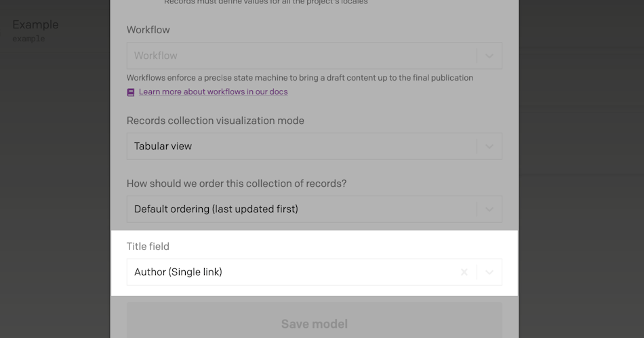The width and height of the screenshot is (644, 338).
Task: Click the Save model button
Action: tap(314, 324)
